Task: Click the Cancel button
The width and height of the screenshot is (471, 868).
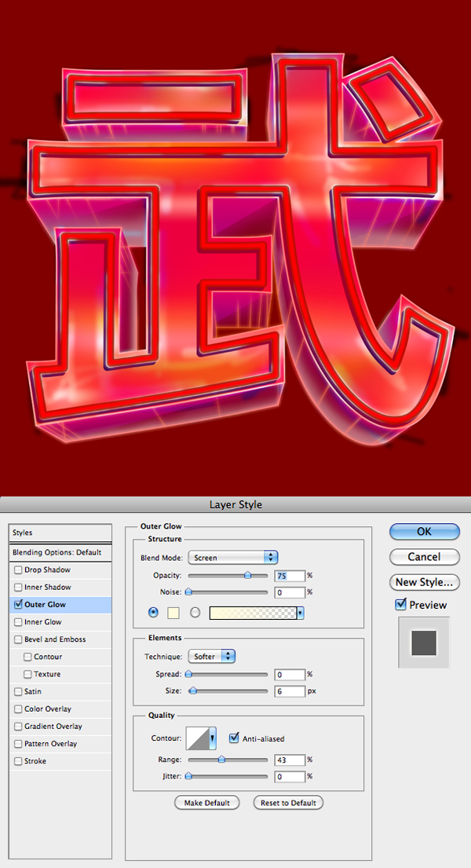Action: [425, 557]
